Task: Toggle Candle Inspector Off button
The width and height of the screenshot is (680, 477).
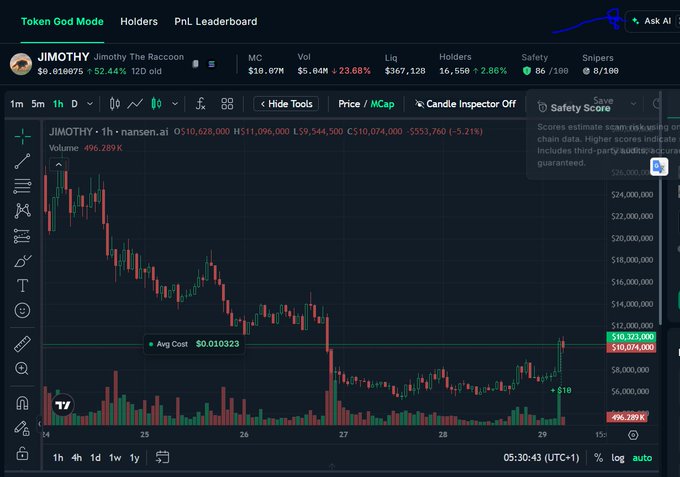Action: (x=465, y=104)
